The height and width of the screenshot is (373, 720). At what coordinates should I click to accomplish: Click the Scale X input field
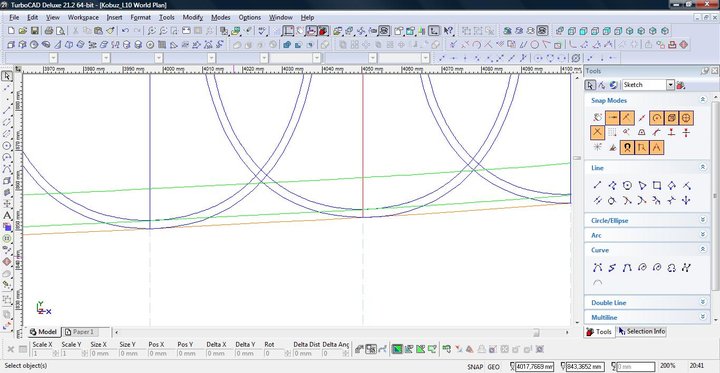point(45,353)
